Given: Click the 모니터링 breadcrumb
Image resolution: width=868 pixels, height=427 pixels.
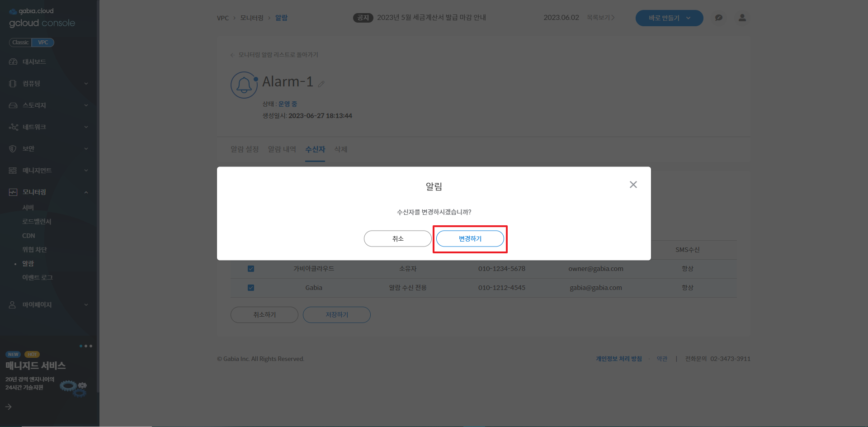Looking at the screenshot, I should [x=252, y=18].
